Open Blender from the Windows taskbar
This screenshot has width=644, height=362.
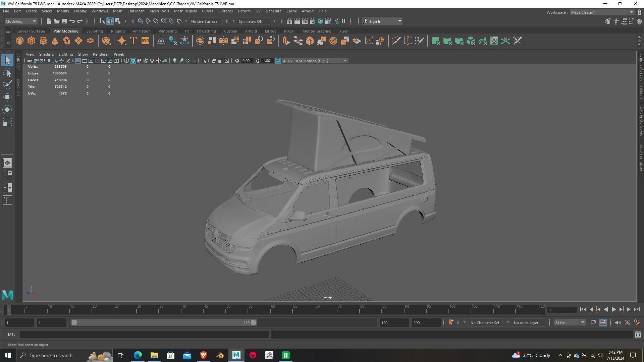click(220, 355)
